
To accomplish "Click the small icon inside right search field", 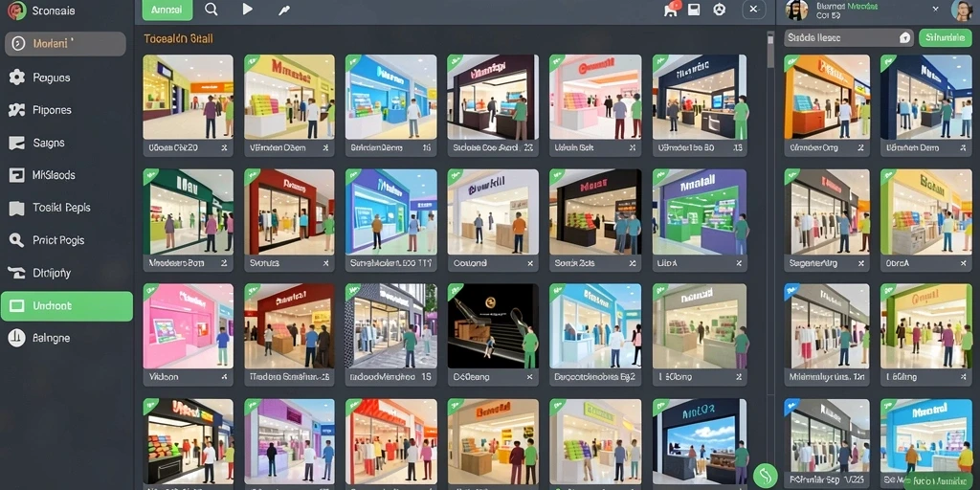I will pos(904,38).
